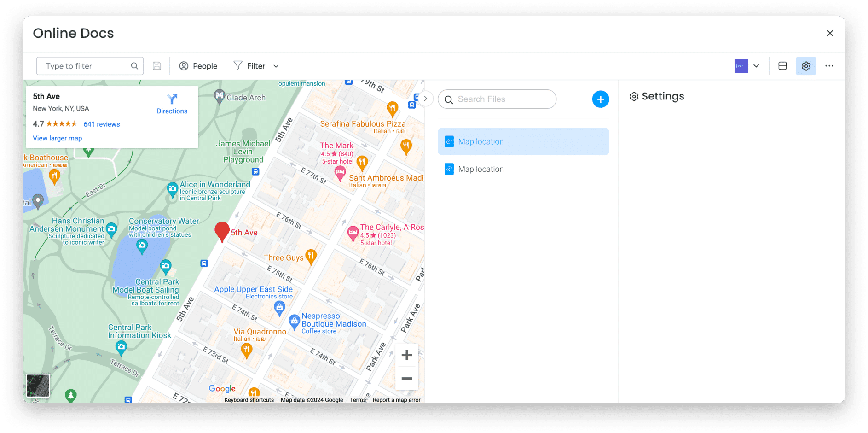Select the unhighlighted Map location item
Image resolution: width=868 pixels, height=433 pixels.
[523, 169]
